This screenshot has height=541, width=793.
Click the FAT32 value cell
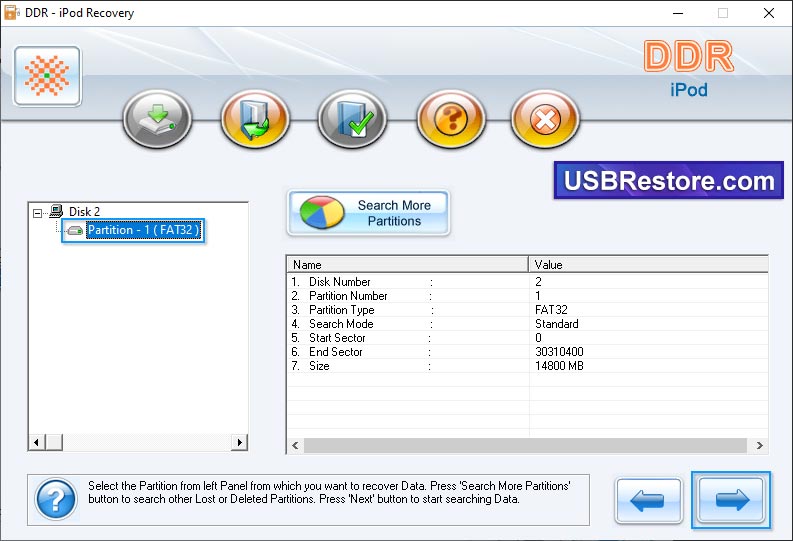(551, 310)
